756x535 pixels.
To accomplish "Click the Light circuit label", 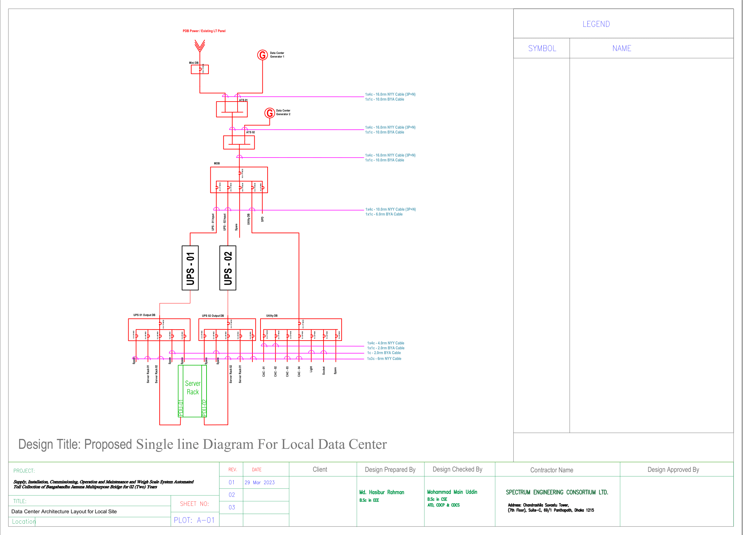I will click(x=311, y=369).
